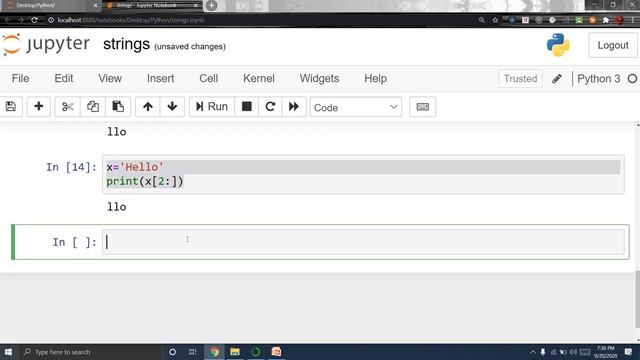Click the browser address bar
This screenshot has height=360, width=640.
coord(261,20)
